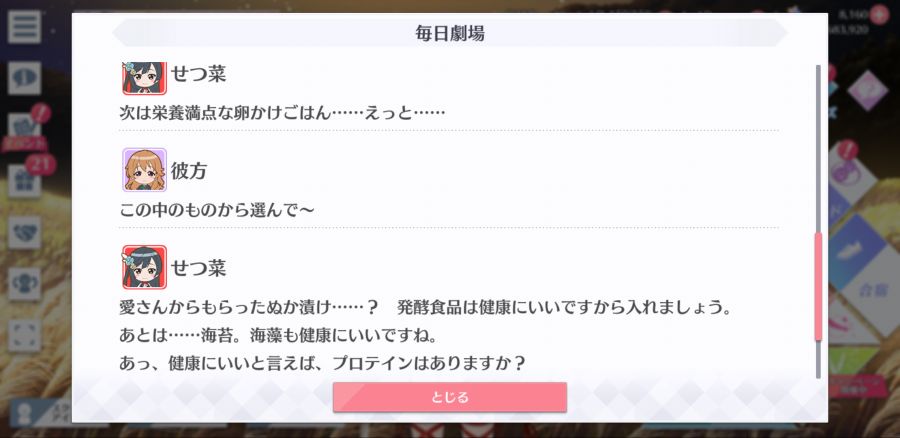The image size is (900, 438).
Task: Click the pink scrollbar thumb in dialog
Action: [818, 286]
